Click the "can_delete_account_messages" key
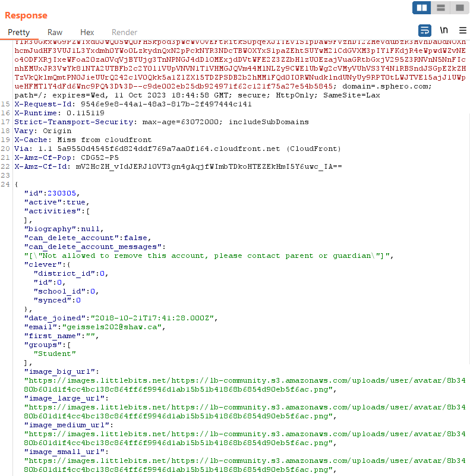 (93, 247)
